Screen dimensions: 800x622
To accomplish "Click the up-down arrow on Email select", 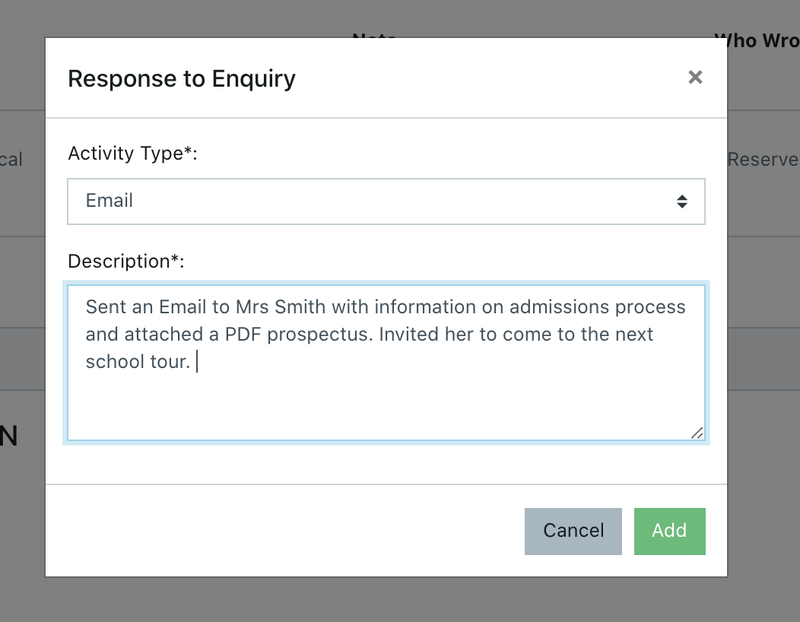I will (x=682, y=201).
